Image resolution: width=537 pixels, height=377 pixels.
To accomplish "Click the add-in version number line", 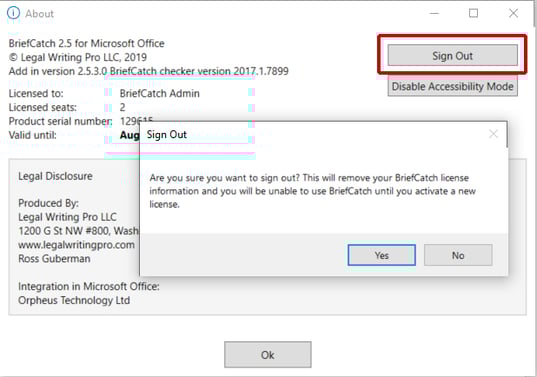I will click(149, 71).
